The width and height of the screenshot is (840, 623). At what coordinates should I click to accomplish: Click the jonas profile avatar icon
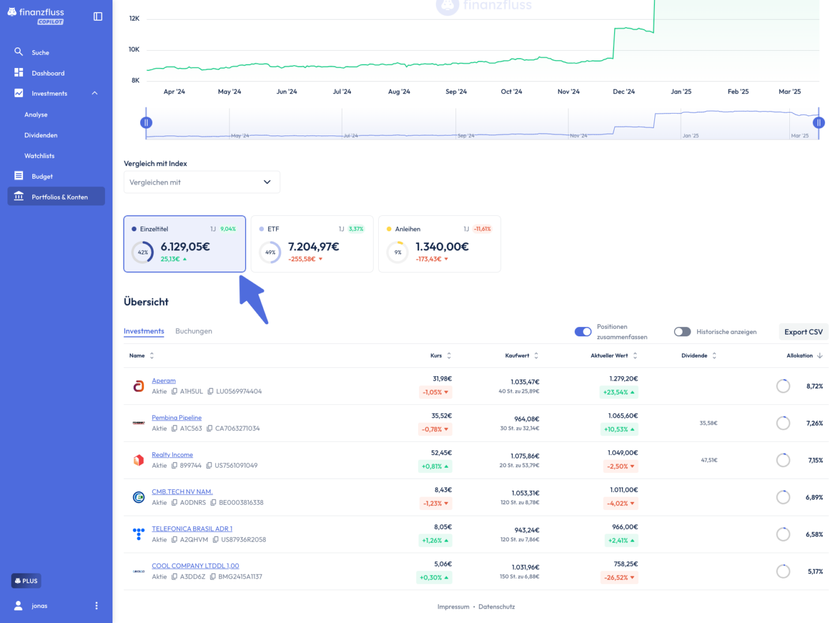tap(18, 606)
